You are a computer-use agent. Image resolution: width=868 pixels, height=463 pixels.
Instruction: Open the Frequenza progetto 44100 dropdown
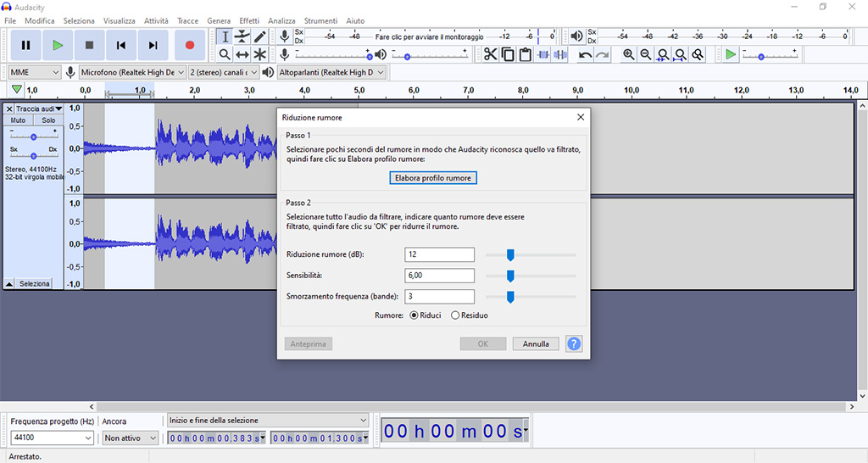click(52, 438)
